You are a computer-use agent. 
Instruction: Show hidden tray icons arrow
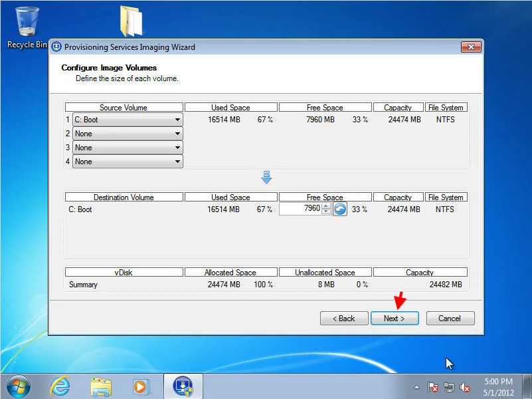pos(416,387)
